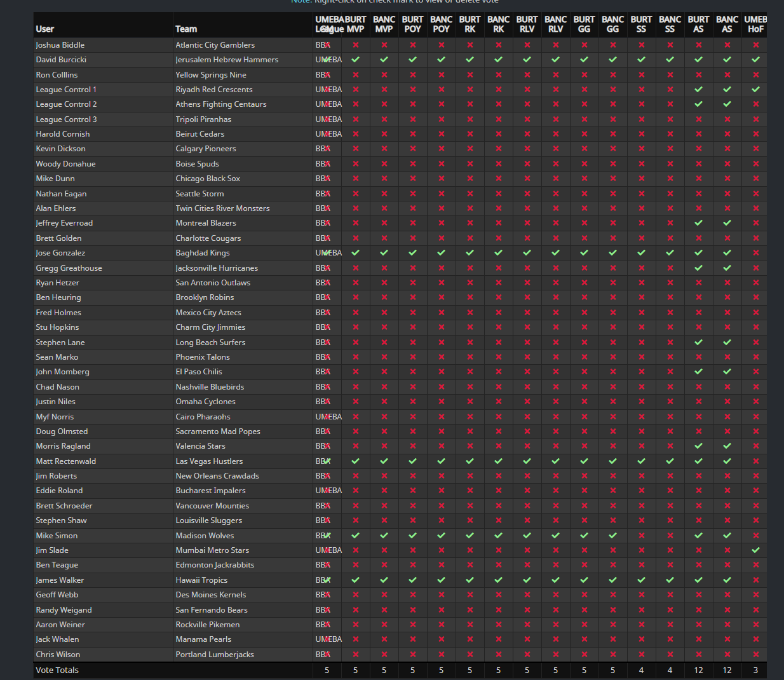The height and width of the screenshot is (680, 784).
Task: Click the UMEB HoF column header
Action: tap(755, 24)
